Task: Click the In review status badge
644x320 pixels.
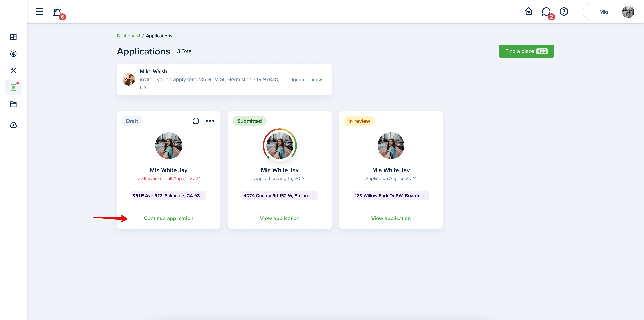Action: (359, 121)
